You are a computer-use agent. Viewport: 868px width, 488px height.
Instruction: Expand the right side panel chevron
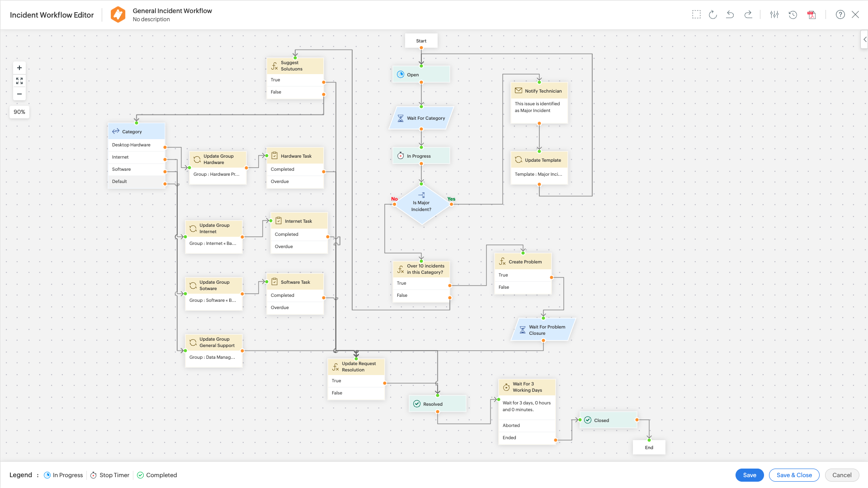[865, 39]
